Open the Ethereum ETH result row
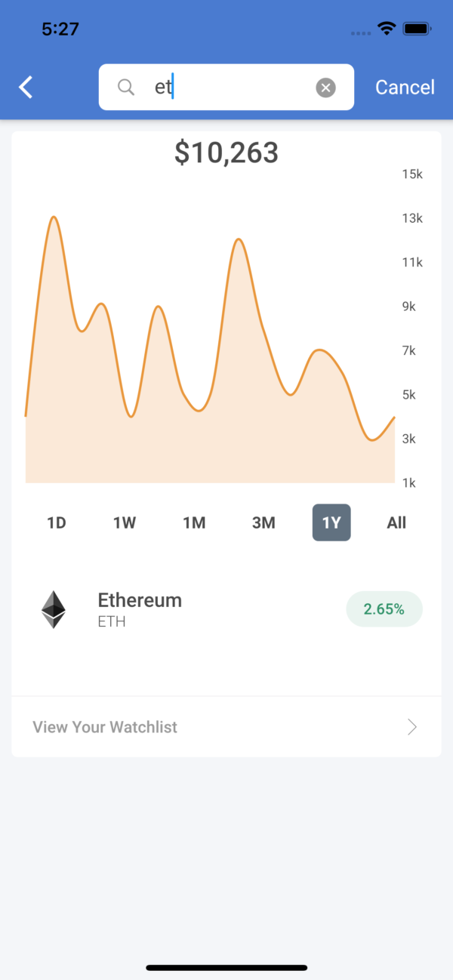Screen dimensions: 453x980 click(x=189, y=609)
